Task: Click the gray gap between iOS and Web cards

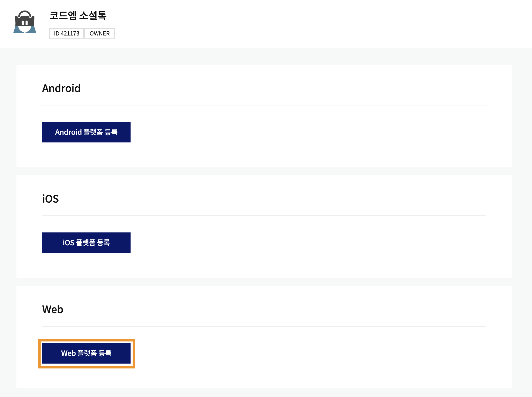Action: (264, 282)
